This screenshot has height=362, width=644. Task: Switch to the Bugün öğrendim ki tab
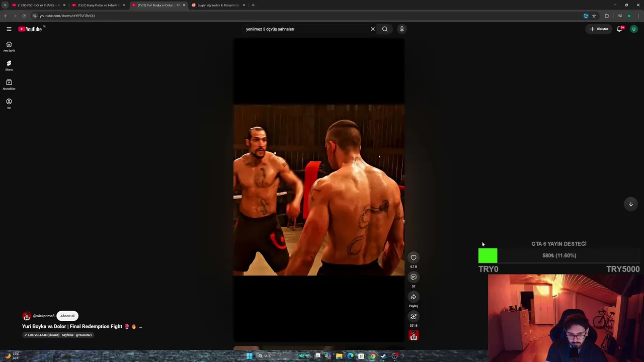point(218,5)
